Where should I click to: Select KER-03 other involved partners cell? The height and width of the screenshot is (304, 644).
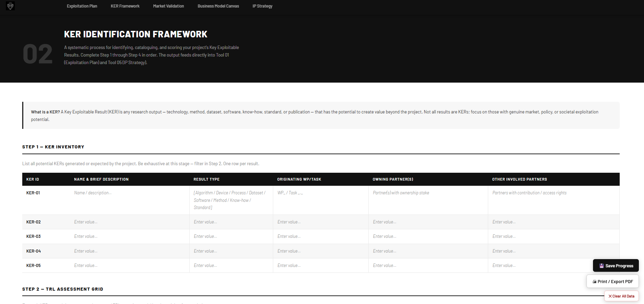(554, 236)
